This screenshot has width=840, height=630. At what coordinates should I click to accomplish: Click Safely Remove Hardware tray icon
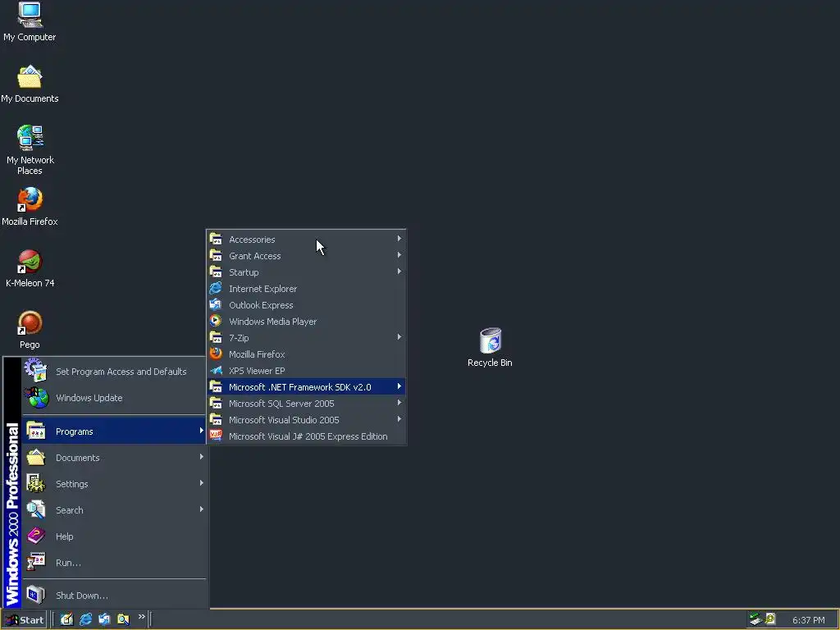click(x=756, y=619)
